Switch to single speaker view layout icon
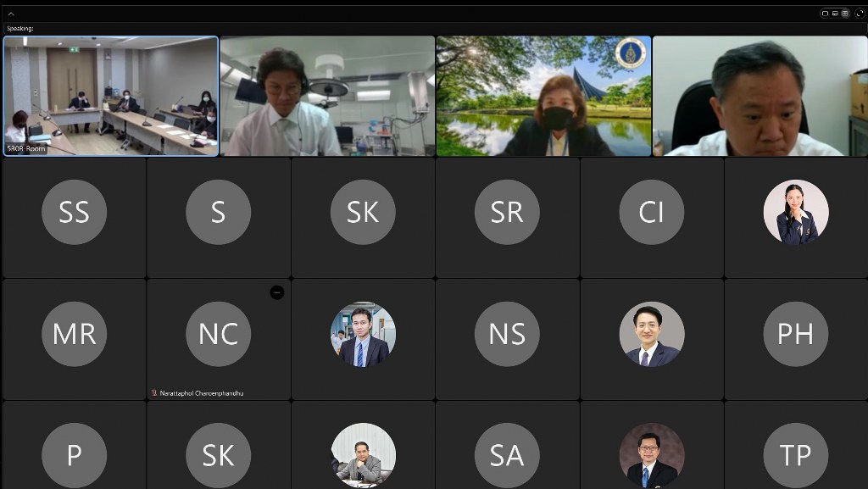868x489 pixels. tap(825, 14)
